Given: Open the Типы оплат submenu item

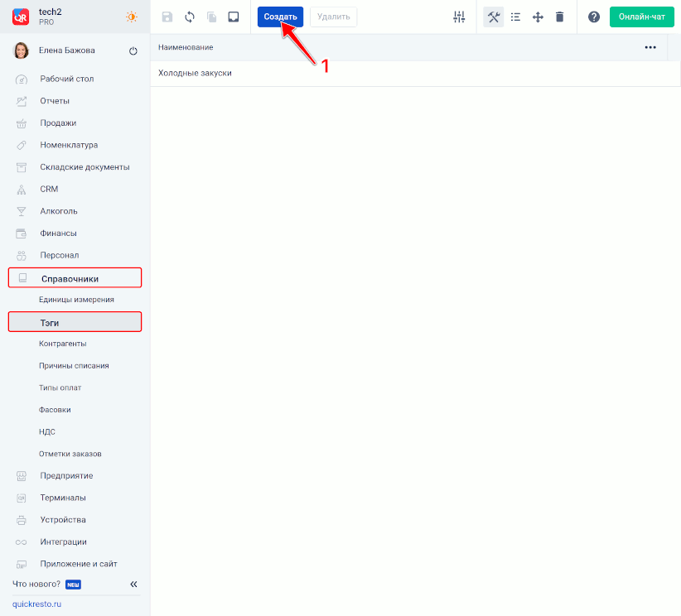Looking at the screenshot, I should (x=60, y=387).
